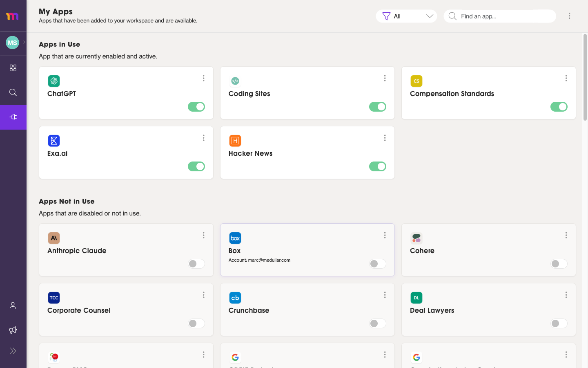588x368 pixels.
Task: Click the Compensation Standards app name
Action: 452,94
